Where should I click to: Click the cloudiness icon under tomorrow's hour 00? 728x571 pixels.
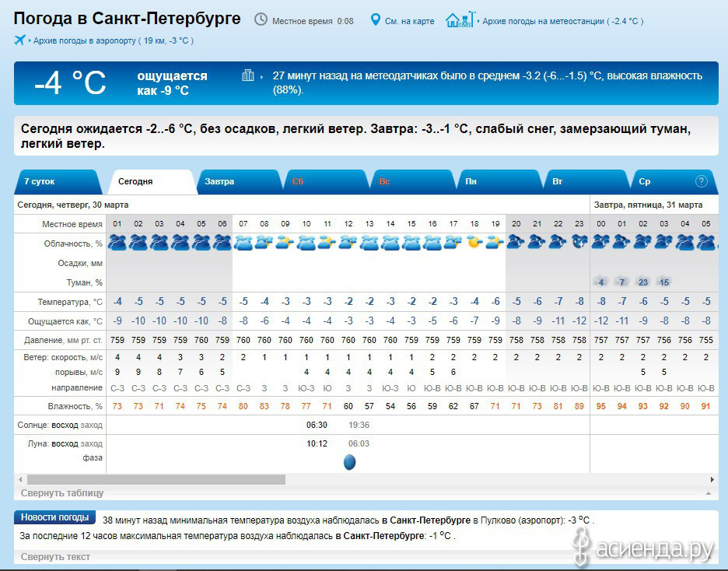click(x=600, y=242)
